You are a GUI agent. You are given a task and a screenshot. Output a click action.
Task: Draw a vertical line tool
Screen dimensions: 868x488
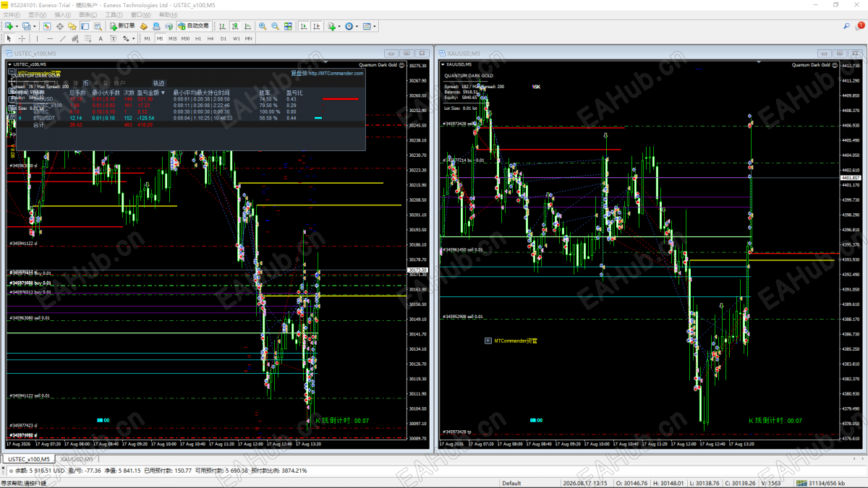(37, 38)
